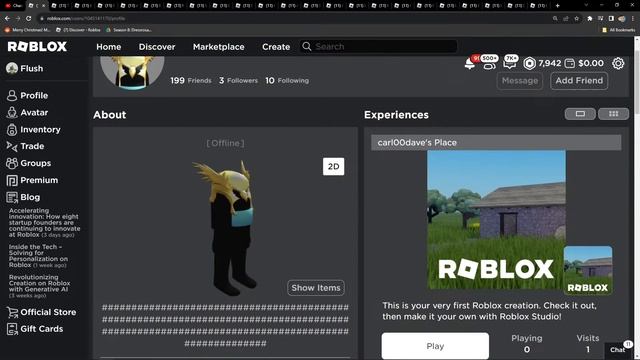This screenshot has height=360, width=640.
Task: Open the wallet credit balance icon
Action: click(x=569, y=63)
